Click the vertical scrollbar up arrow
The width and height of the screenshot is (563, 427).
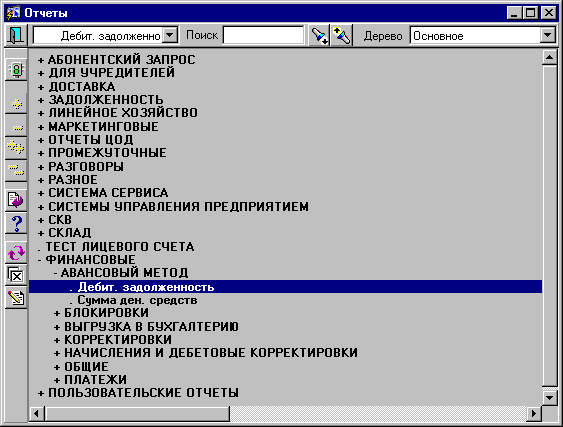(x=549, y=57)
